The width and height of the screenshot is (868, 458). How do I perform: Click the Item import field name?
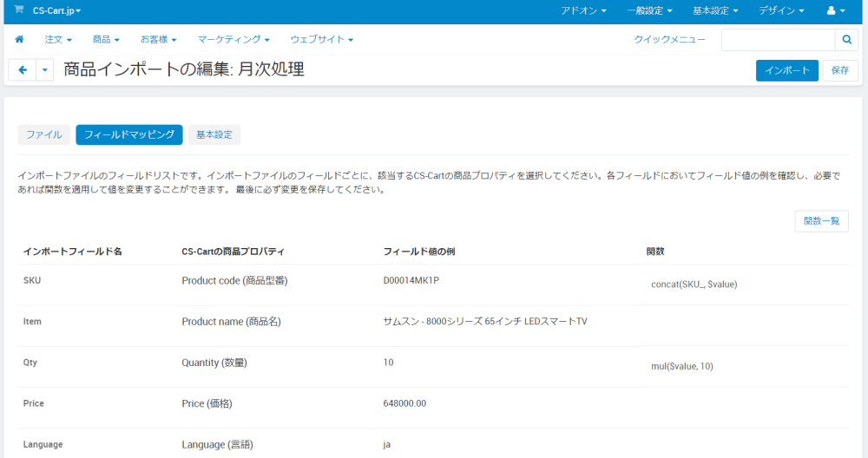(32, 321)
